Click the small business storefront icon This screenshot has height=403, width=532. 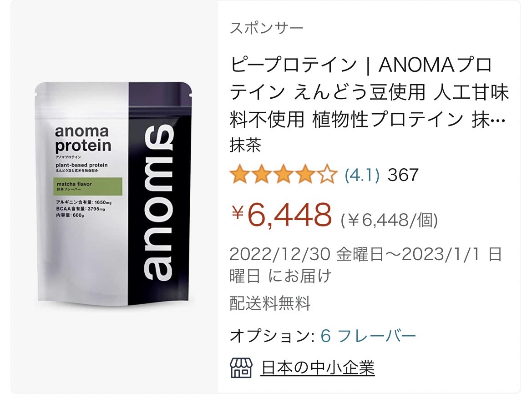coord(241,368)
